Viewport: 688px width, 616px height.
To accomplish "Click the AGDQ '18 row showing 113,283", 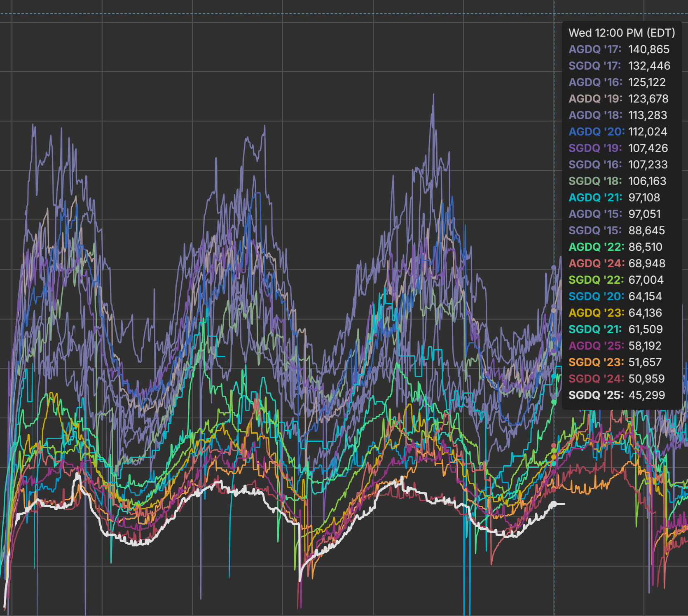I will pyautogui.click(x=618, y=115).
